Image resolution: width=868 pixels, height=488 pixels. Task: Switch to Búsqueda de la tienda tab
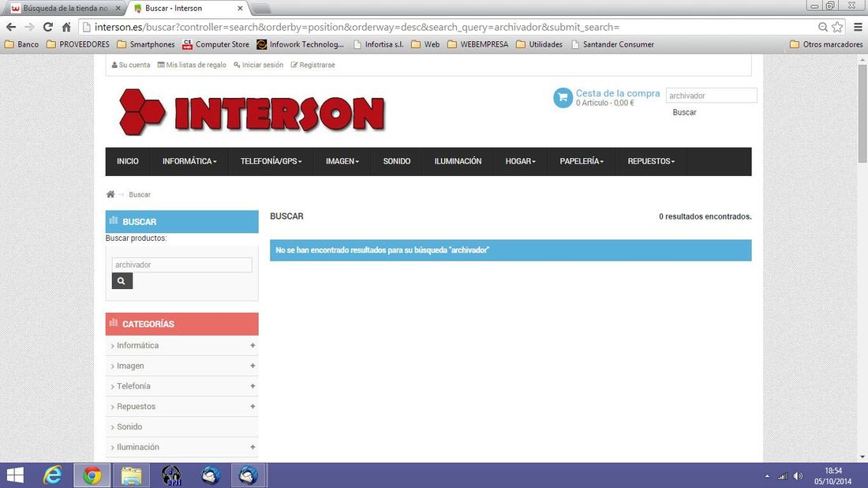tap(65, 9)
